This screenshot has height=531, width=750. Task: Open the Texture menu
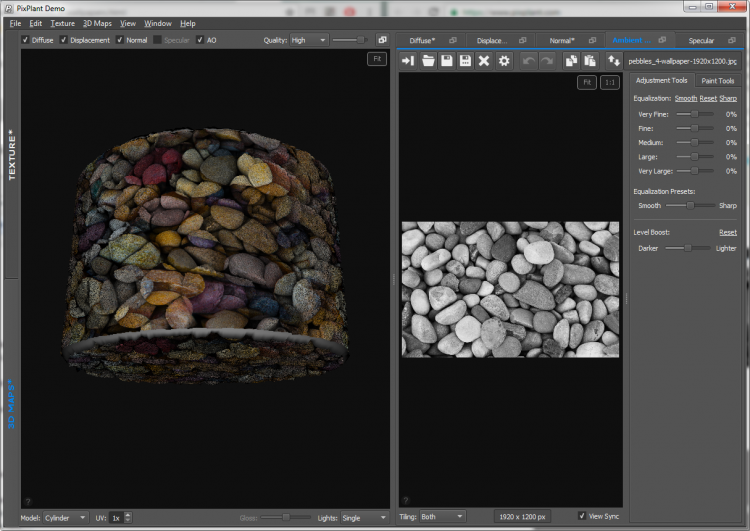click(62, 23)
